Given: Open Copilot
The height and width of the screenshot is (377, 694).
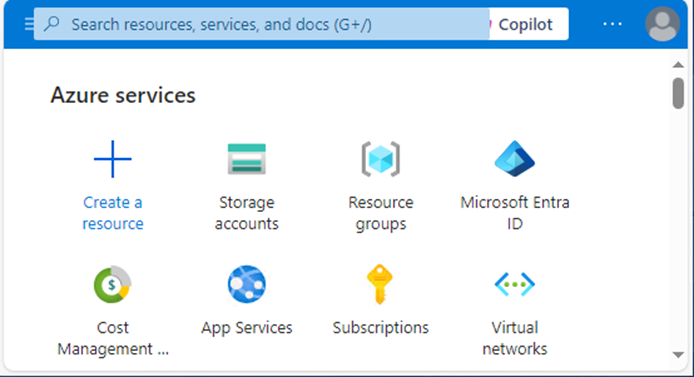Looking at the screenshot, I should click(529, 24).
